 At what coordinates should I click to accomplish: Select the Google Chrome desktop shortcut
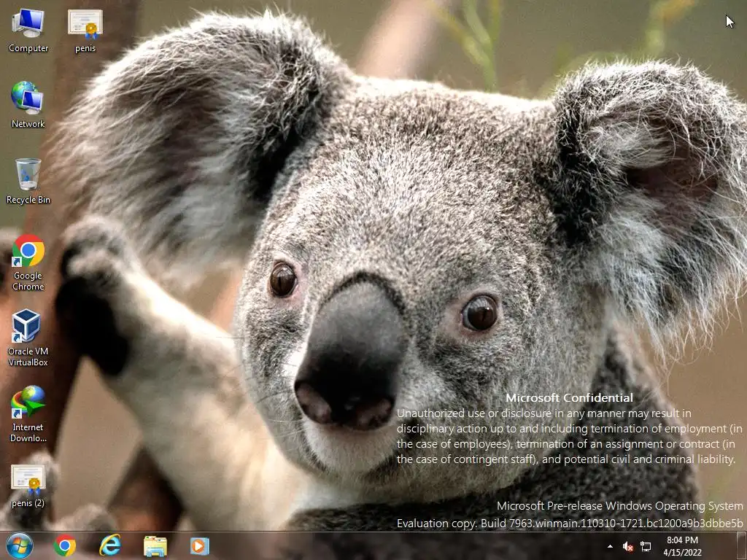point(28,262)
